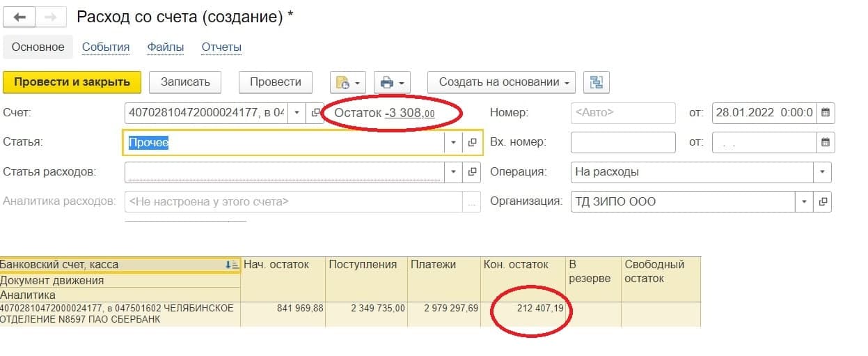Click the Остатok -3 308,00 balance link
The width and height of the screenshot is (868, 356).
tap(409, 113)
